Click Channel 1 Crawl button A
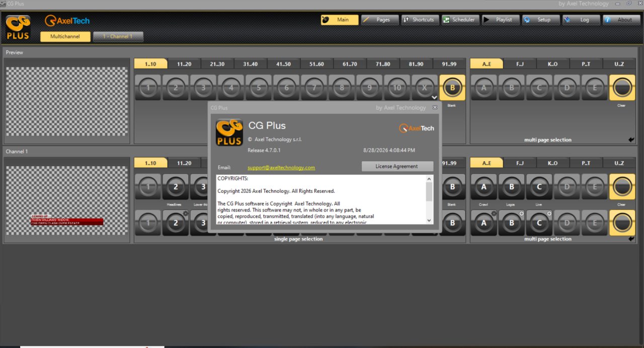The width and height of the screenshot is (644, 348). (484, 187)
